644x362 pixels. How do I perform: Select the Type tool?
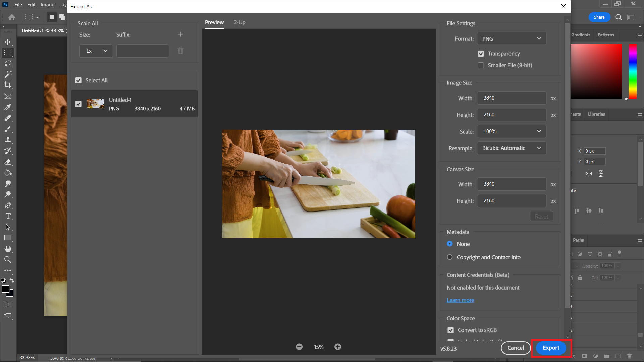pyautogui.click(x=8, y=216)
